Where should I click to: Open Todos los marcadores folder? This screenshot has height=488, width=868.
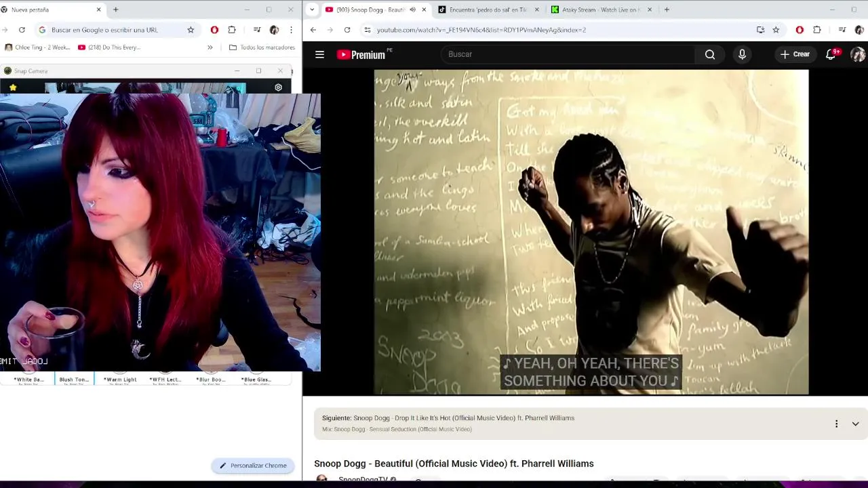(262, 47)
